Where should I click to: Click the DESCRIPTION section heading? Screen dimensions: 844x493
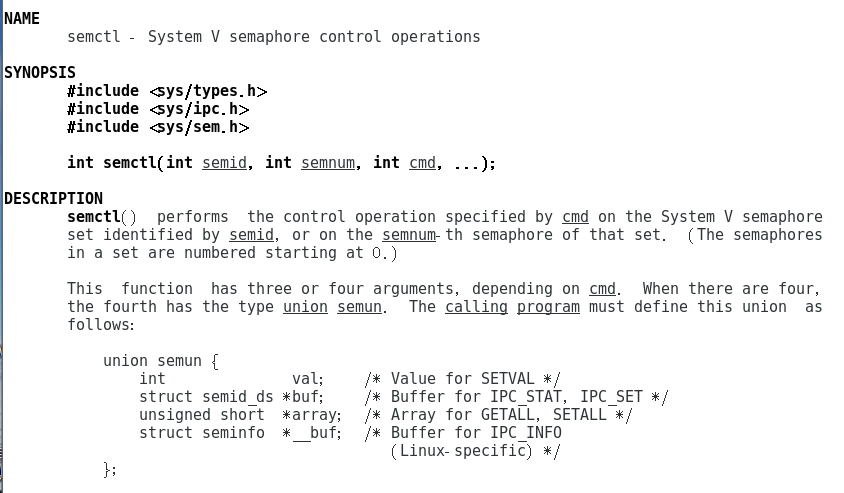coord(53,199)
